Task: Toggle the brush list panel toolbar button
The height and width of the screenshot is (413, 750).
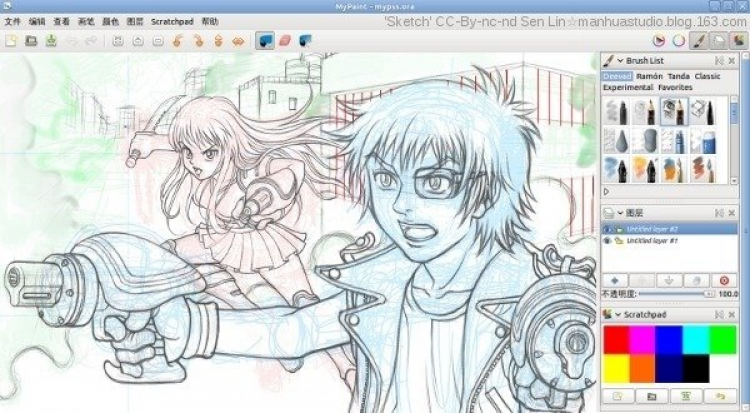Action: coord(700,41)
